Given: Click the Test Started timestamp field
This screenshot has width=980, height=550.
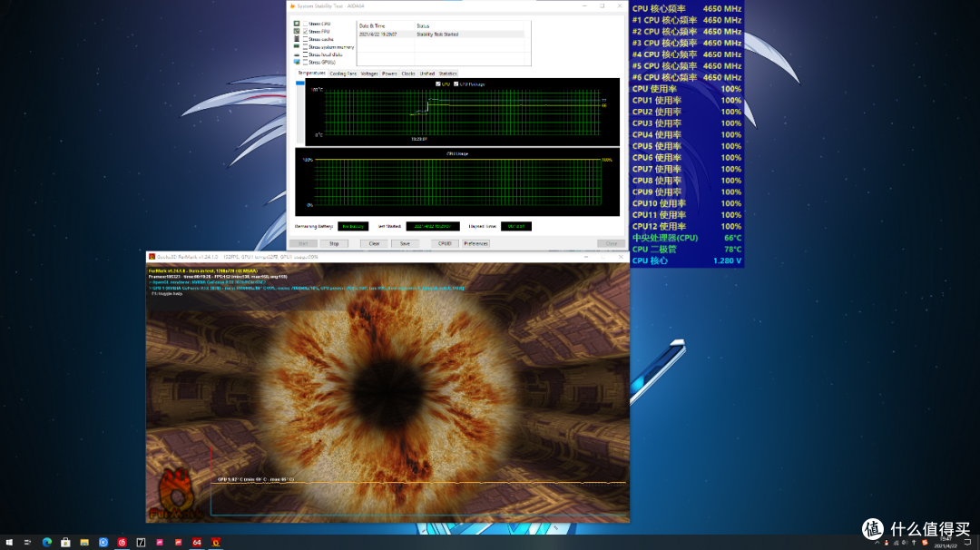Looking at the screenshot, I should 433,226.
